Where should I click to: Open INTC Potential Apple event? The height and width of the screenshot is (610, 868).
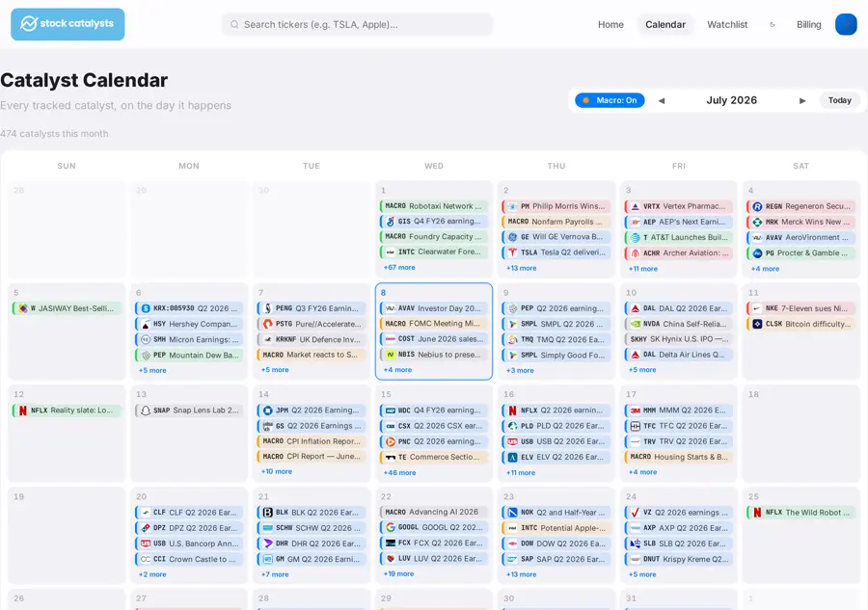pyautogui.click(x=556, y=528)
